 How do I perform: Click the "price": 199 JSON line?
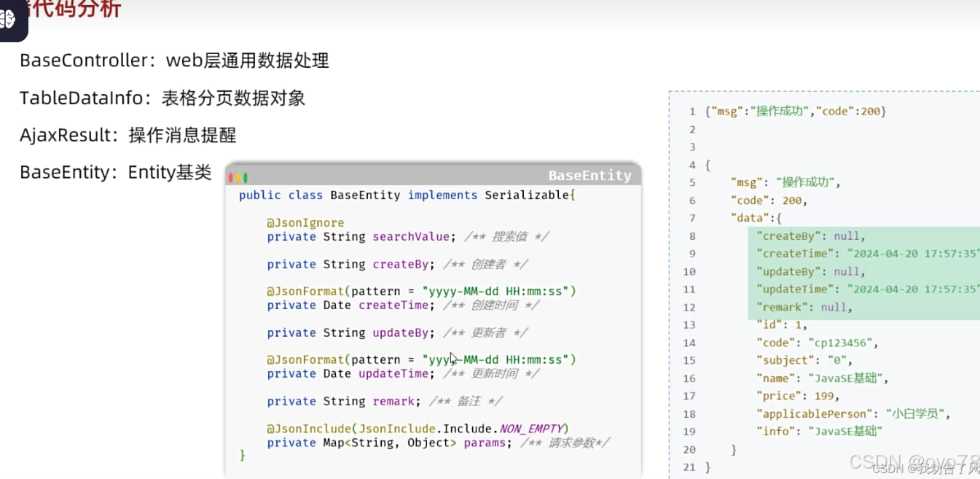tap(798, 396)
